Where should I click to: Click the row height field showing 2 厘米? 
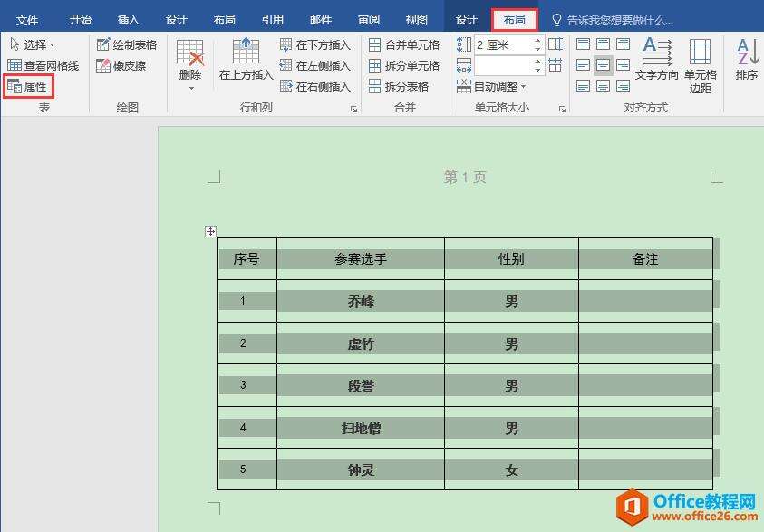502,44
